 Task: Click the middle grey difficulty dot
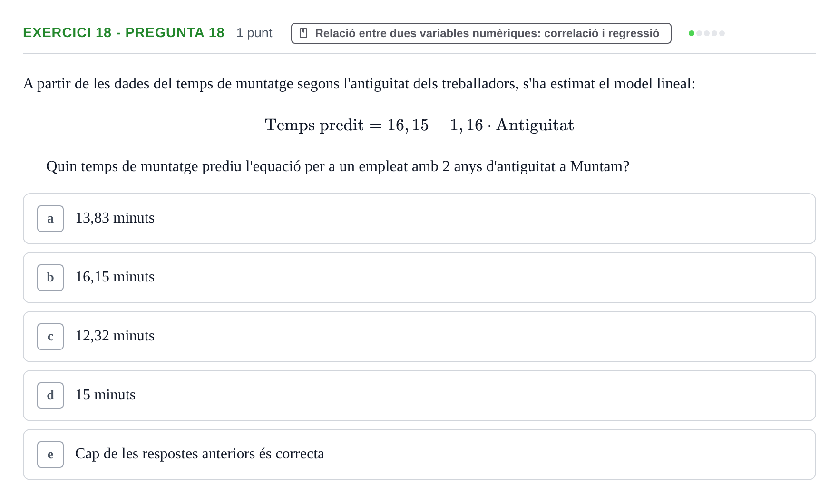707,33
